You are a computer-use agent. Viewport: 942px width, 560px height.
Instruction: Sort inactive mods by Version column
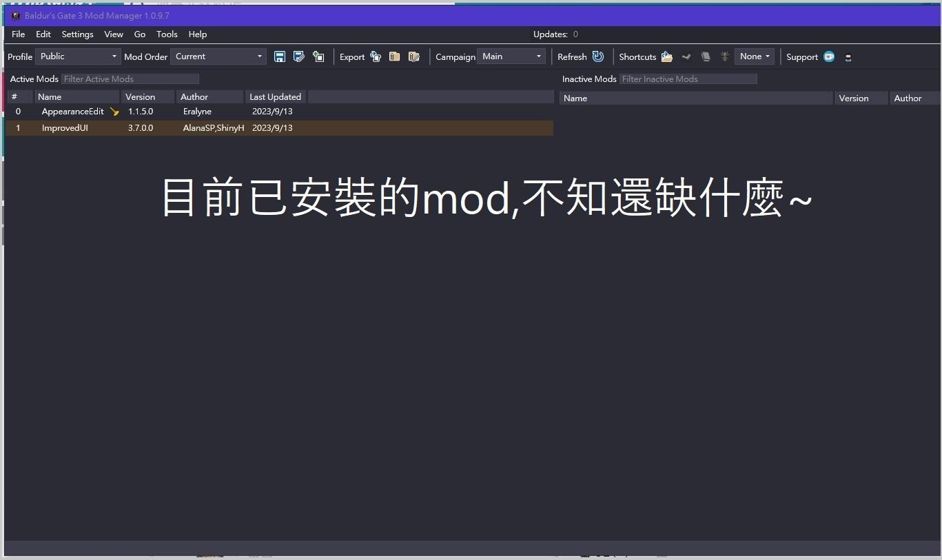[861, 98]
